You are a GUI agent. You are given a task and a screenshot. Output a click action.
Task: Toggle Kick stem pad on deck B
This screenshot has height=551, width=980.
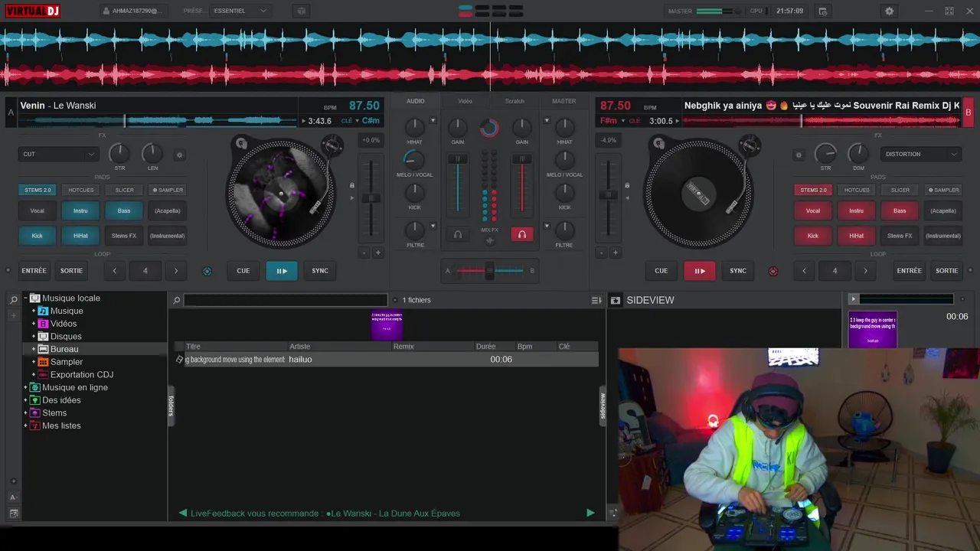[813, 236]
